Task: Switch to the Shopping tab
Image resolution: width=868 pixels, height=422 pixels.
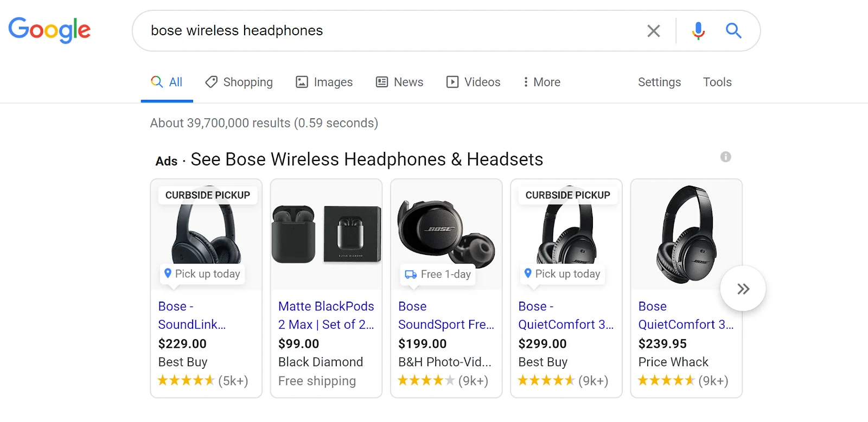Action: 239,82
